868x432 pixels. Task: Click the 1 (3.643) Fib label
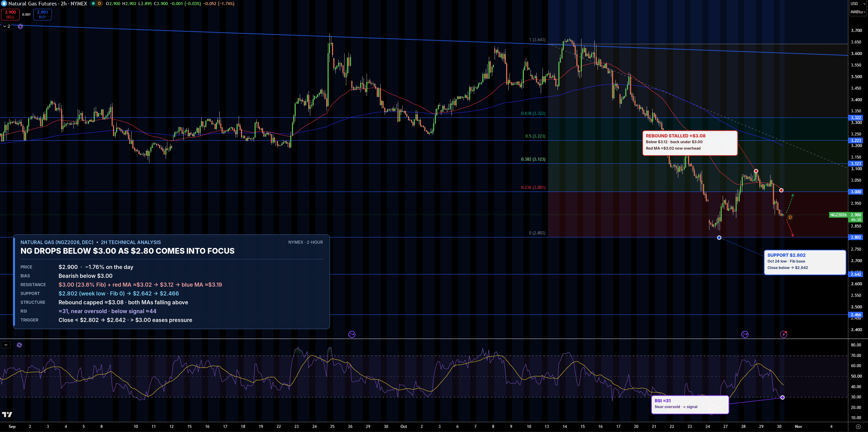pos(537,40)
